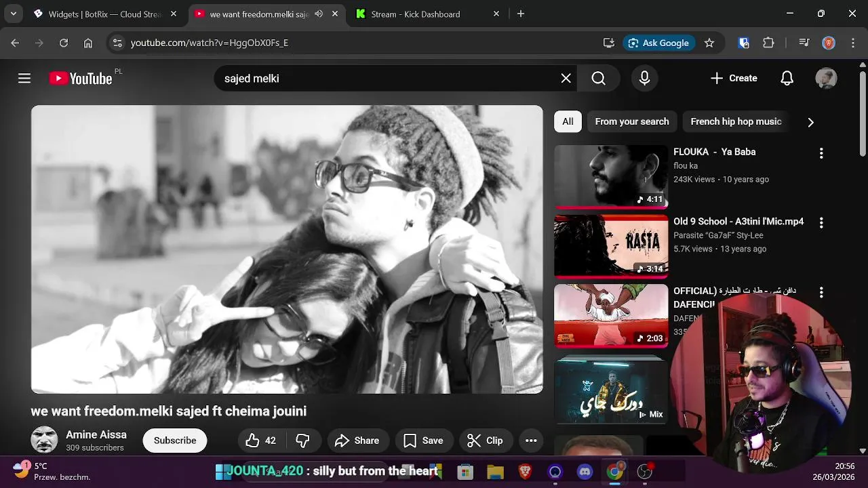
Task: Open the Parasite Ga7aF Sty-Lee channel text
Action: (718, 235)
